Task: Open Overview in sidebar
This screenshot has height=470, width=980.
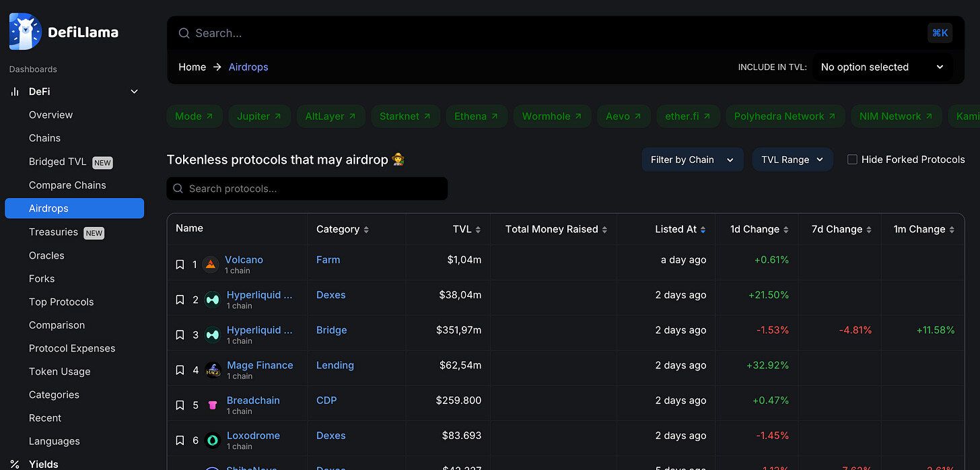Action: coord(50,115)
